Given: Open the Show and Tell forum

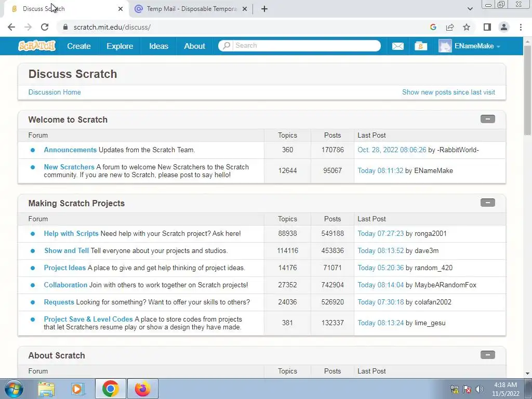Looking at the screenshot, I should coord(66,251).
